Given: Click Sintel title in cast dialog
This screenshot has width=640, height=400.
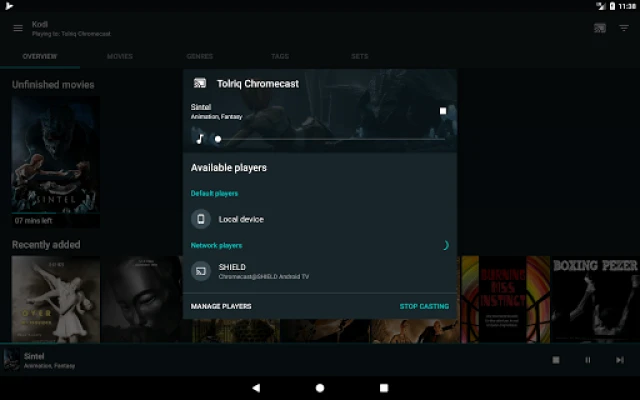Looking at the screenshot, I should click(201, 107).
